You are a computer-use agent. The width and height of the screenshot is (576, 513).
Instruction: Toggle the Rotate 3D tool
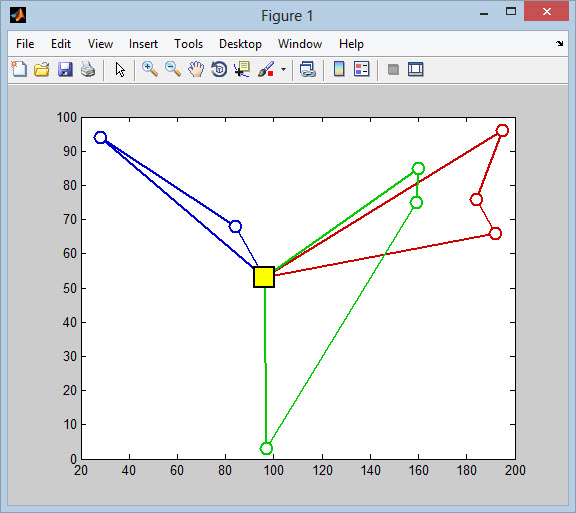click(x=219, y=69)
